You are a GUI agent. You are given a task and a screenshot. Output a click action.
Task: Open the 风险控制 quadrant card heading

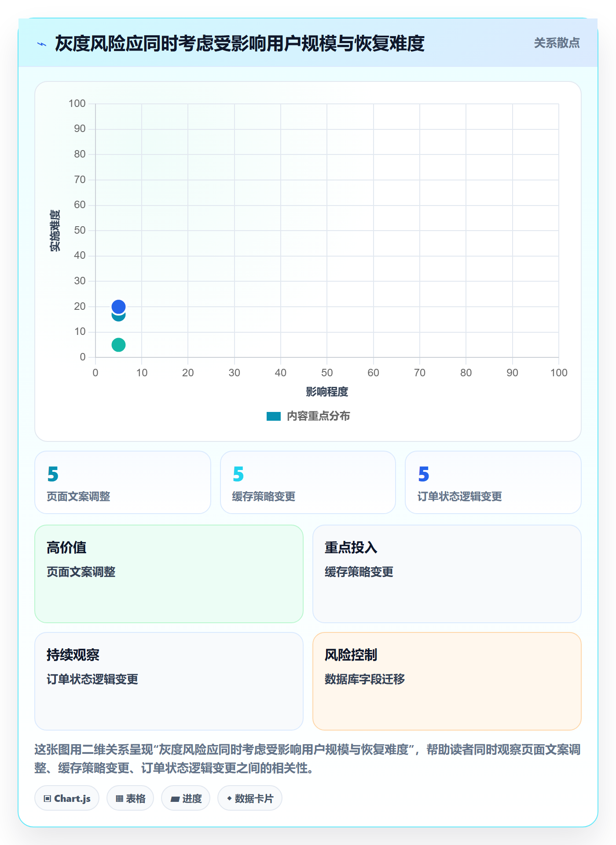(351, 655)
